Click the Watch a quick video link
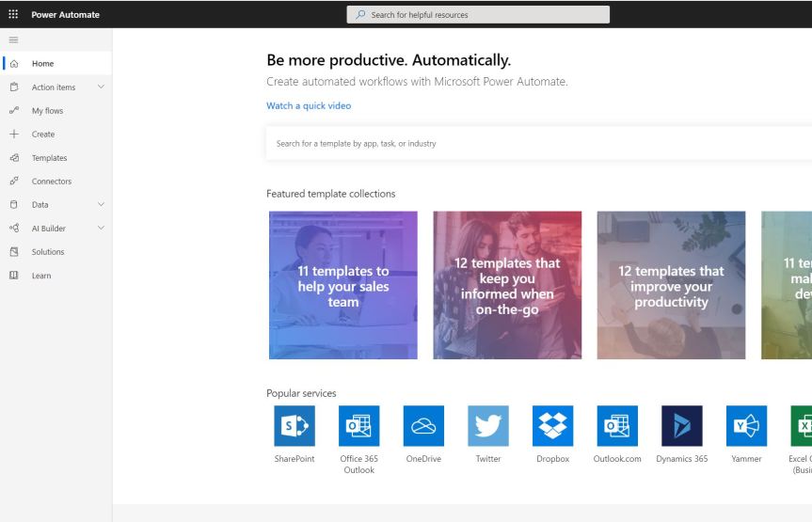 click(309, 106)
